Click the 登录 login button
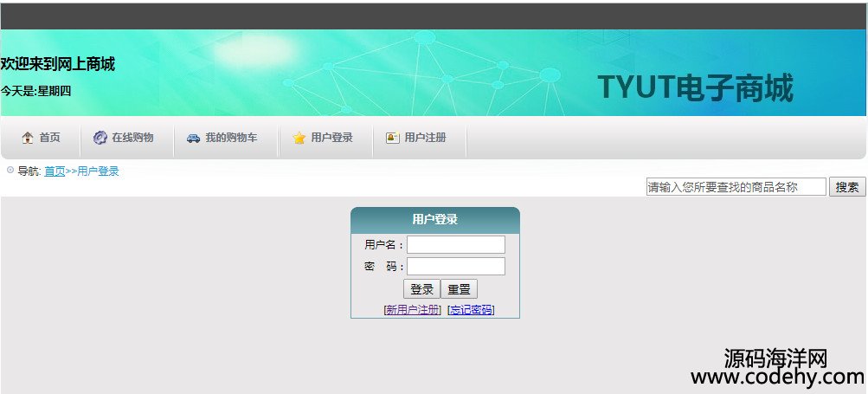Image resolution: width=868 pixels, height=394 pixels. coord(421,289)
